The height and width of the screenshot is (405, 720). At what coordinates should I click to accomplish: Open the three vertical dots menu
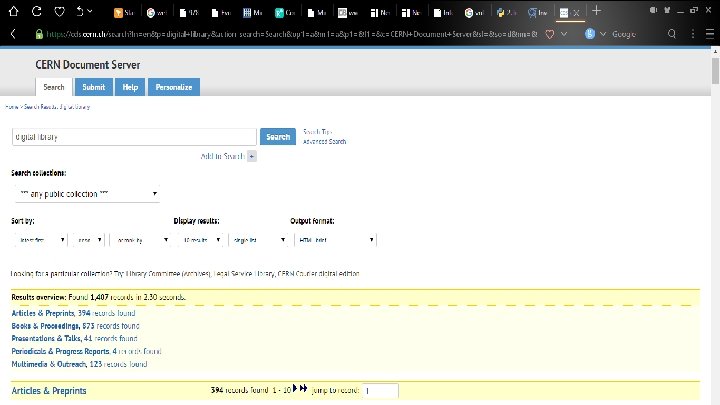click(x=693, y=34)
